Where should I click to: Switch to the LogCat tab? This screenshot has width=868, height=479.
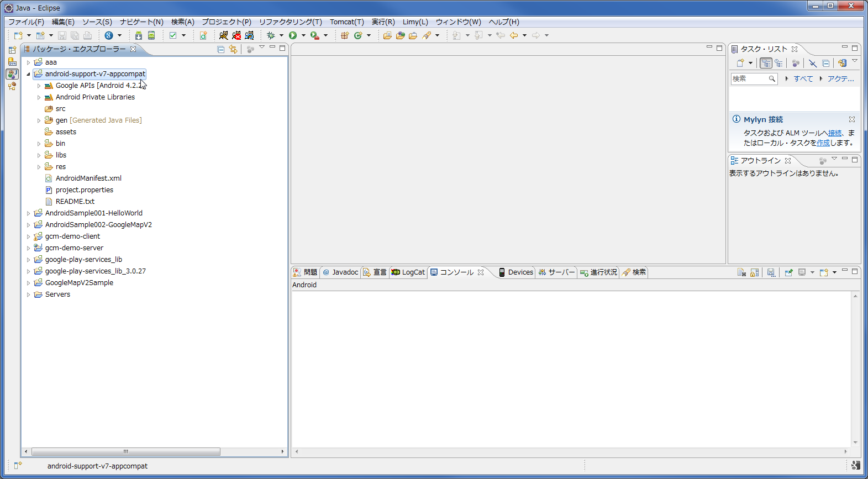pyautogui.click(x=408, y=272)
